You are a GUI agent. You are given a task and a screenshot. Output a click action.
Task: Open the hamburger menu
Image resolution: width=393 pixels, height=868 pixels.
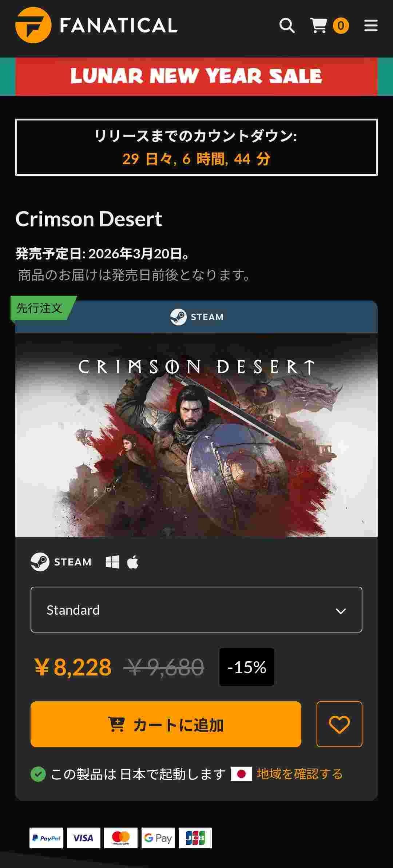point(371,26)
